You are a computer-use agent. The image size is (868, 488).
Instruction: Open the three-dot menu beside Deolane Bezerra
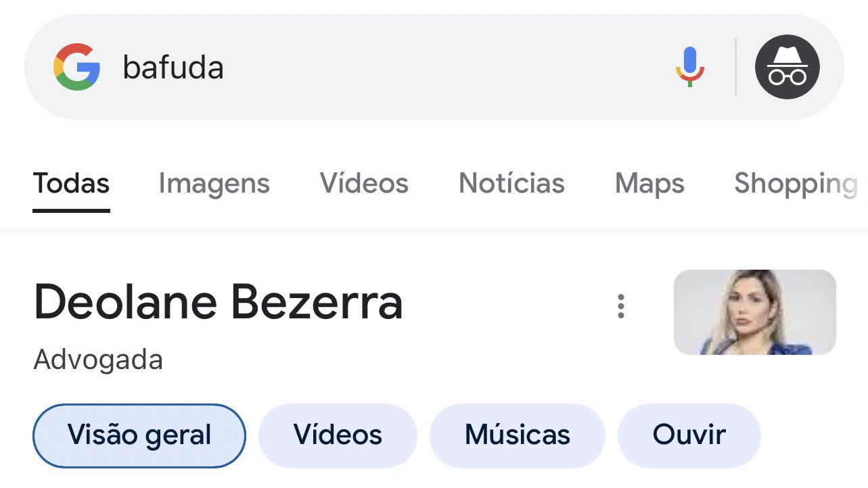pyautogui.click(x=620, y=306)
